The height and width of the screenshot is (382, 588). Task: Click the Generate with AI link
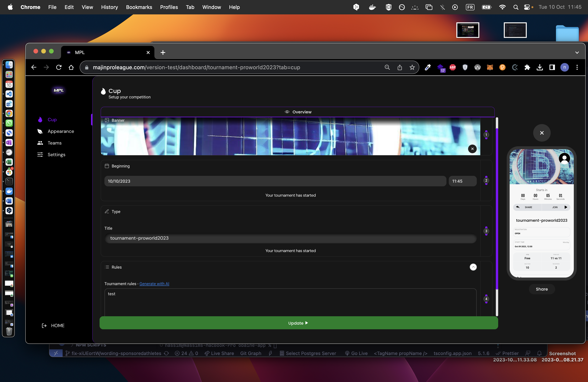click(154, 284)
